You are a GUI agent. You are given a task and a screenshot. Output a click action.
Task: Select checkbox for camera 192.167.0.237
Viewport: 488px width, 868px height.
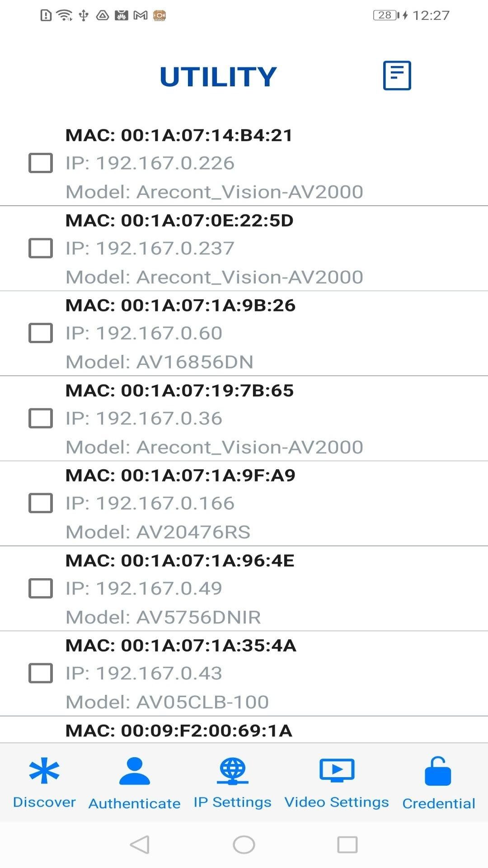[41, 248]
